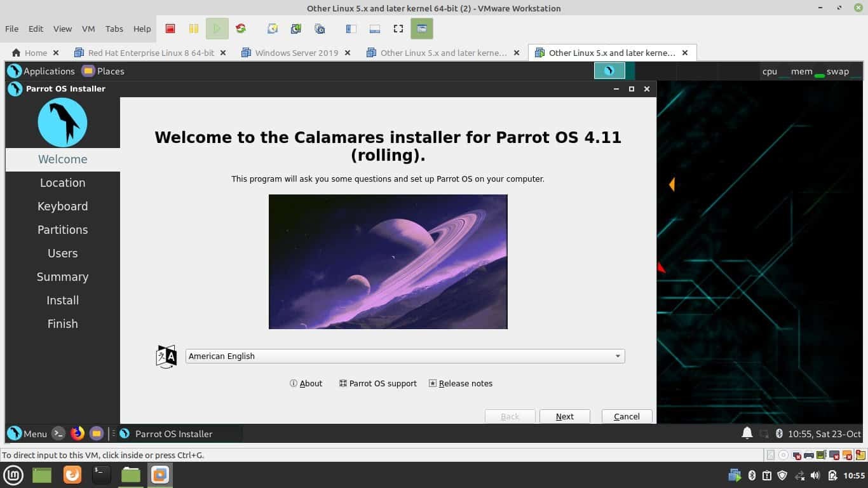This screenshot has height=488, width=868.
Task: Click the ringed planet welcome image
Action: pyautogui.click(x=388, y=262)
